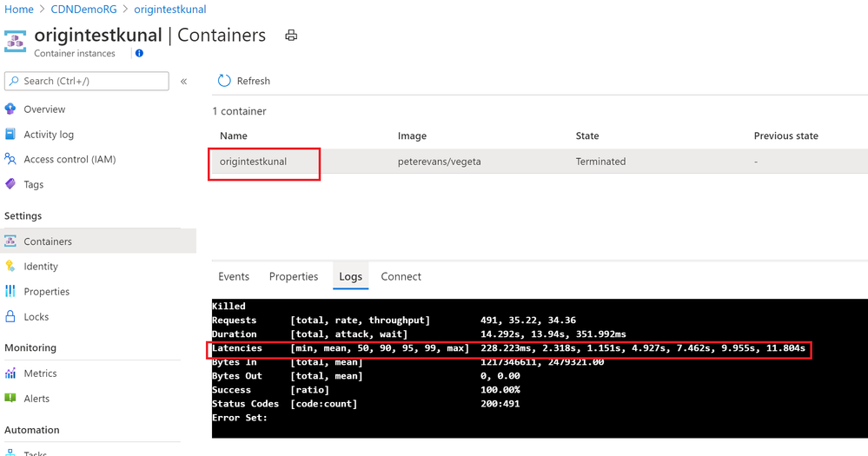Open the Tags menu item
This screenshot has width=868, height=456.
tap(33, 184)
